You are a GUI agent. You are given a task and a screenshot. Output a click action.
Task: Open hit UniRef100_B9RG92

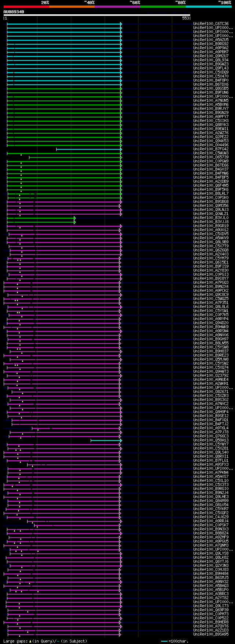(211, 44)
